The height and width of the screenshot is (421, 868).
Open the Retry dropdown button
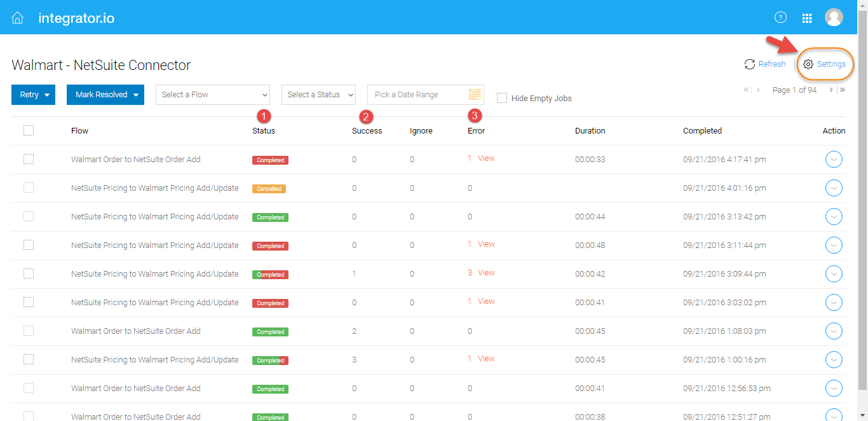pyautogui.click(x=33, y=95)
